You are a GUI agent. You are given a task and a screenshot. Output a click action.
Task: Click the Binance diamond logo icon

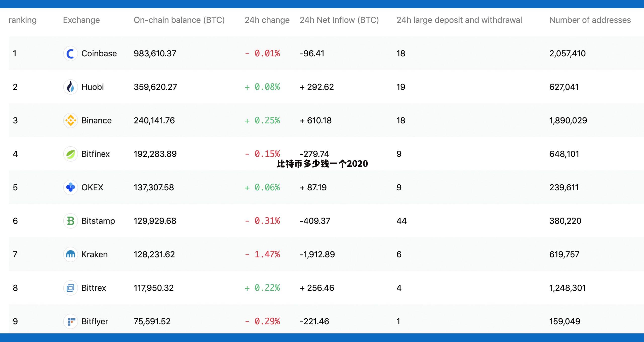70,120
